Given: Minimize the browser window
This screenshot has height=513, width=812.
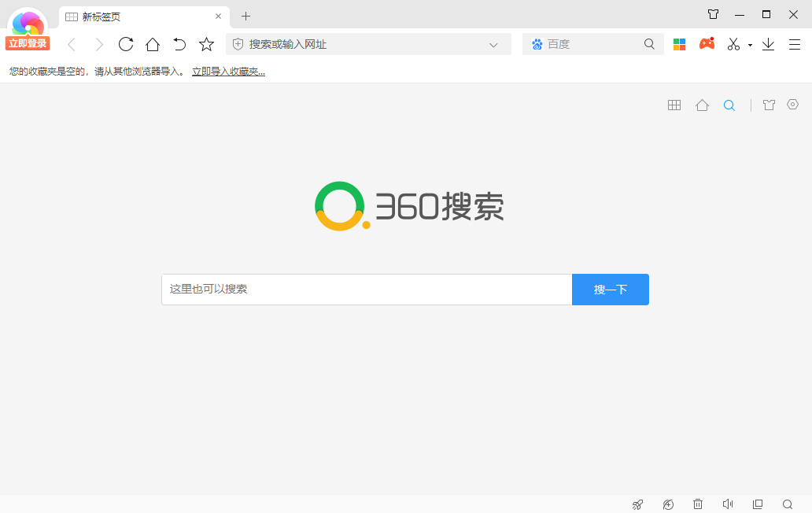Looking at the screenshot, I should coord(740,15).
